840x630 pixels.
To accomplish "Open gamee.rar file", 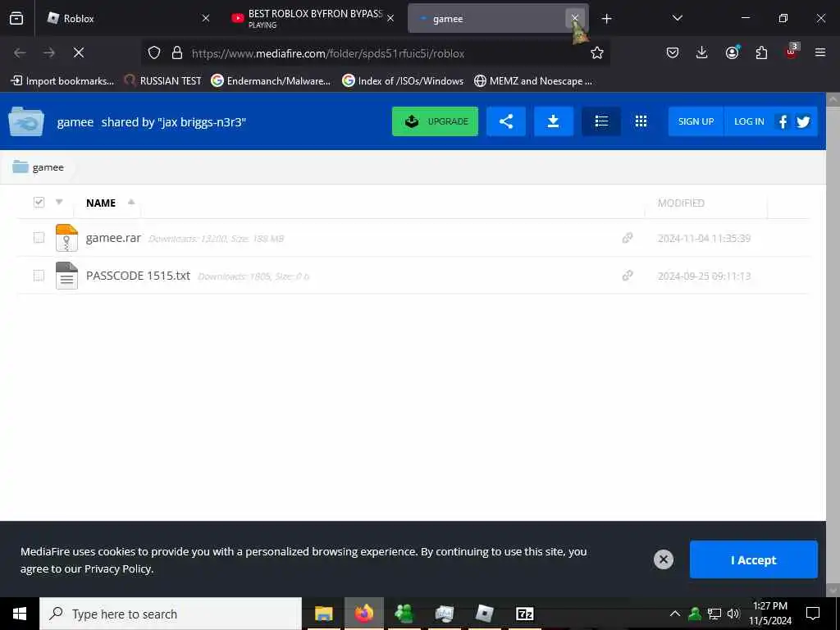I will pos(113,237).
